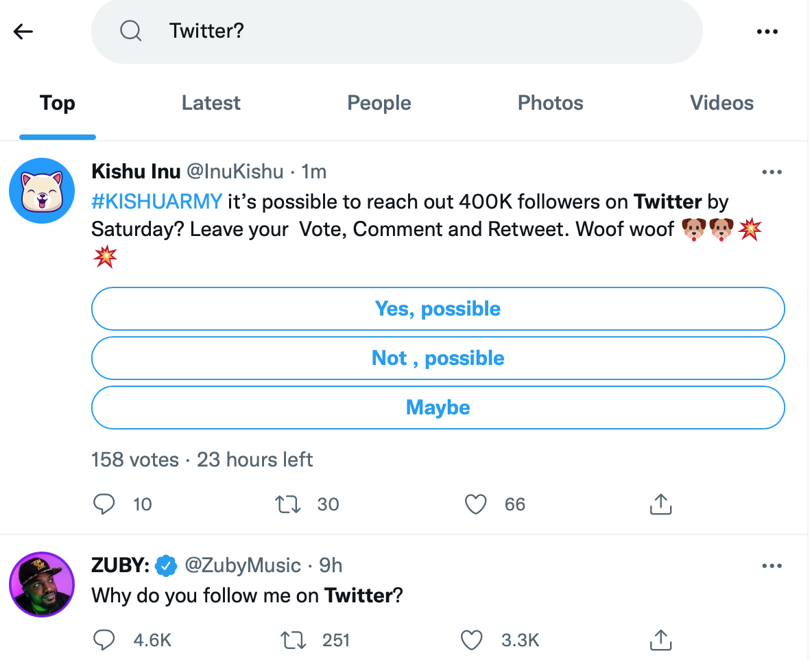Click the Twitter search input field
812x660 pixels.
[x=411, y=31]
